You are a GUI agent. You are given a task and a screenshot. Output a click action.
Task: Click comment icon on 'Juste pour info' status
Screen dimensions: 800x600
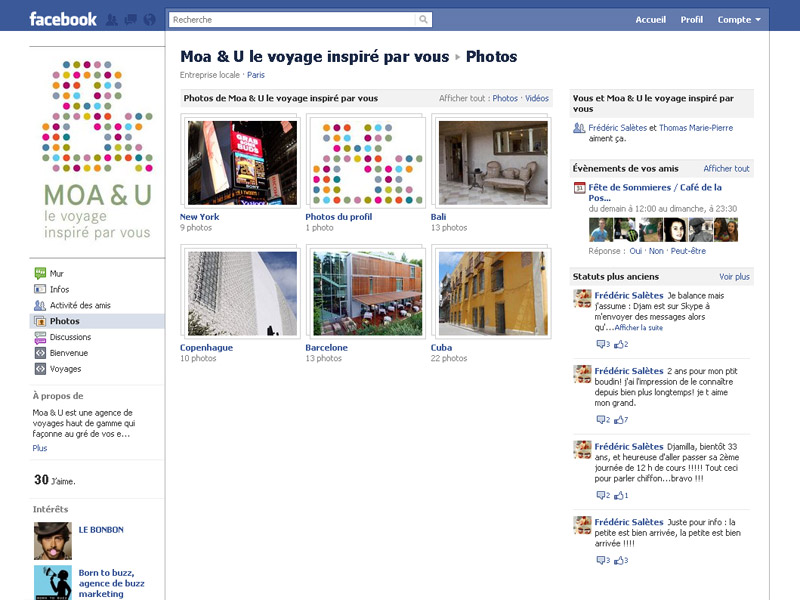tap(601, 560)
